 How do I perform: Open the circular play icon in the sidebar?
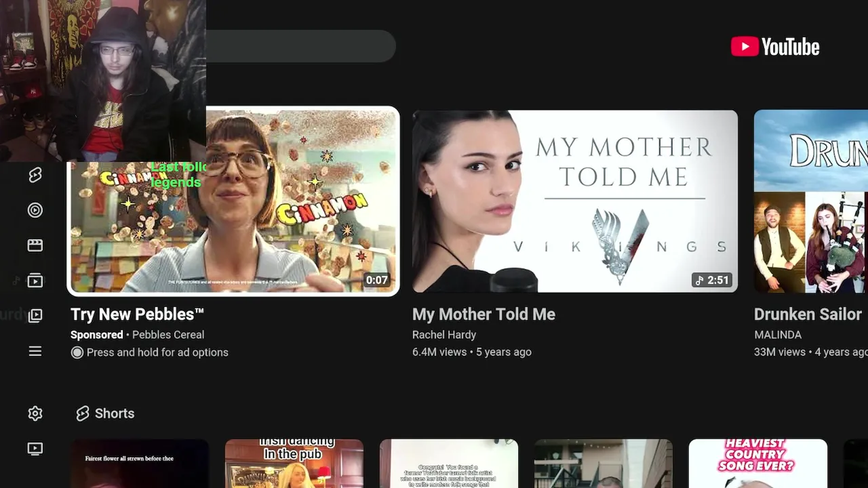35,210
